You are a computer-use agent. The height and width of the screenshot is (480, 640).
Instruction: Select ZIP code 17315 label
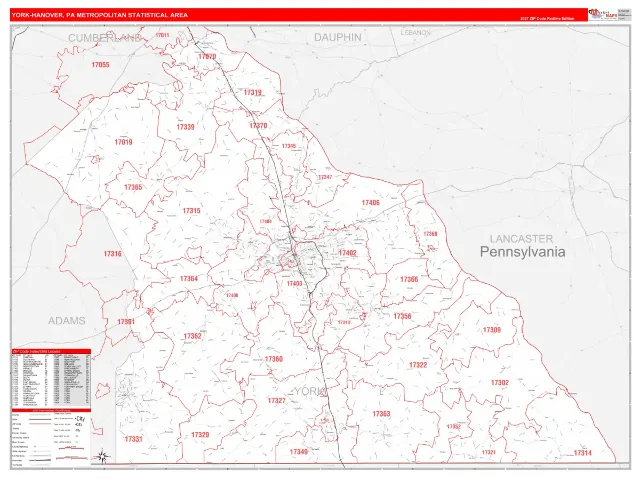tap(191, 211)
